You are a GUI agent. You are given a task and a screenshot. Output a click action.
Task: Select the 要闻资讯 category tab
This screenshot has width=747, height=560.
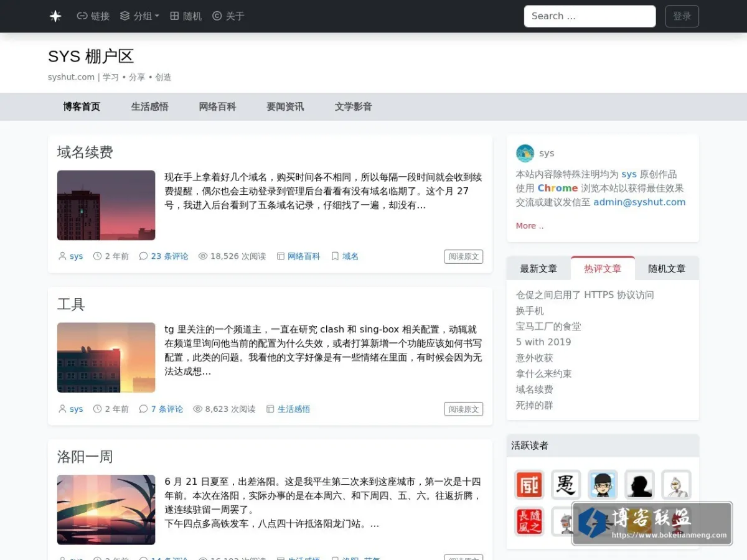pyautogui.click(x=285, y=106)
